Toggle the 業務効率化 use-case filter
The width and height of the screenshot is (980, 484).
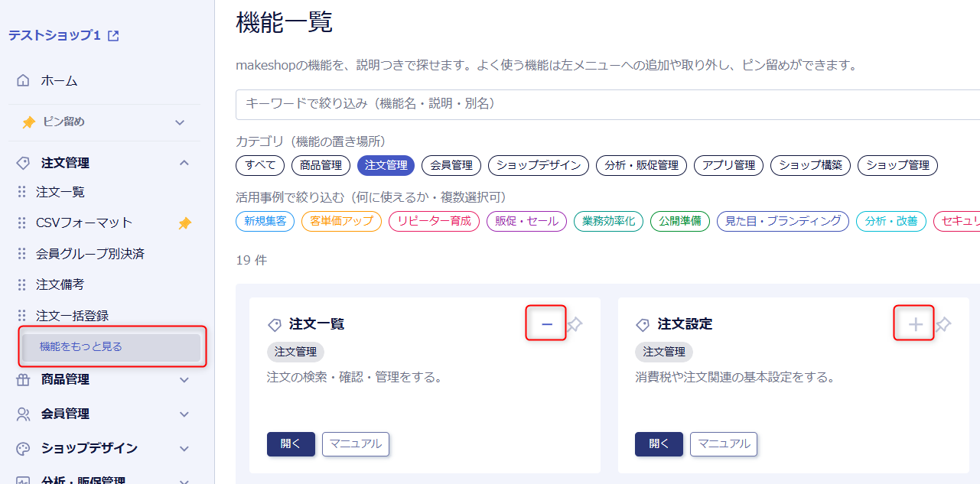coord(608,222)
